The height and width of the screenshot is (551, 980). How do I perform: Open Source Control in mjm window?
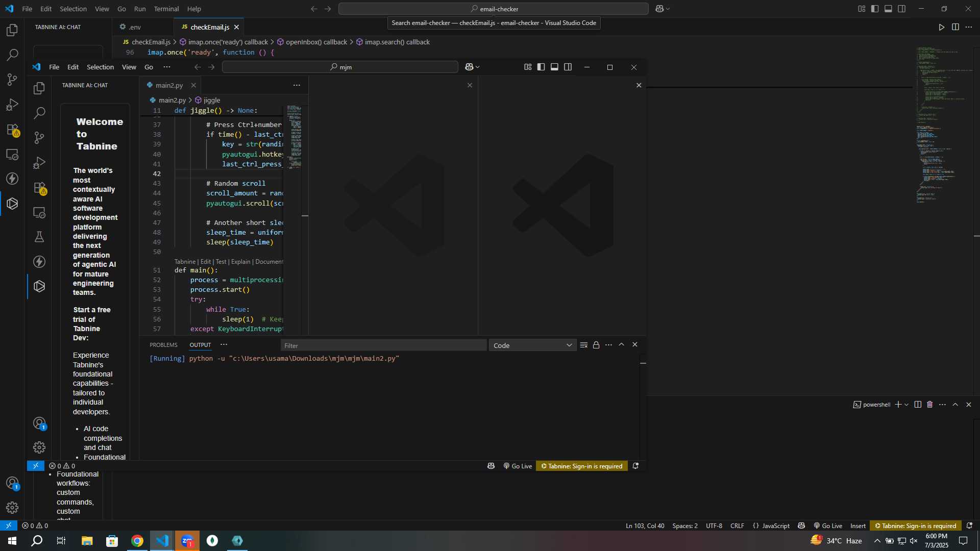click(x=39, y=138)
